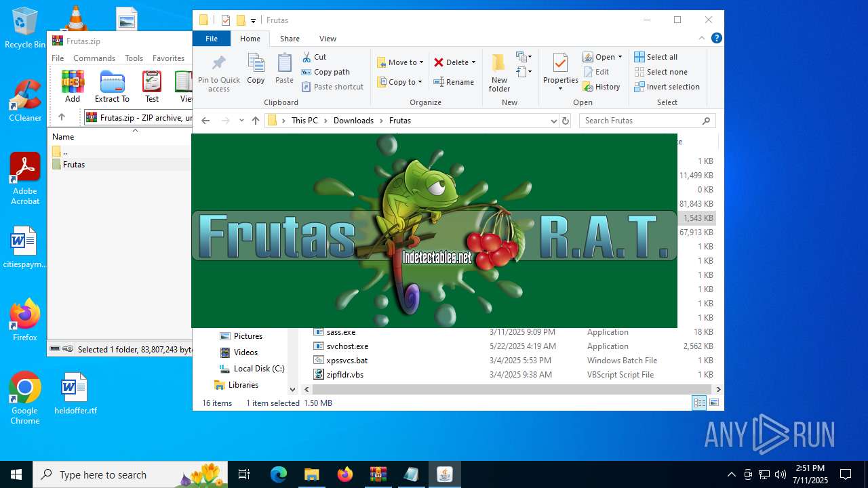Click the Add button in WinRAR

pyautogui.click(x=73, y=86)
